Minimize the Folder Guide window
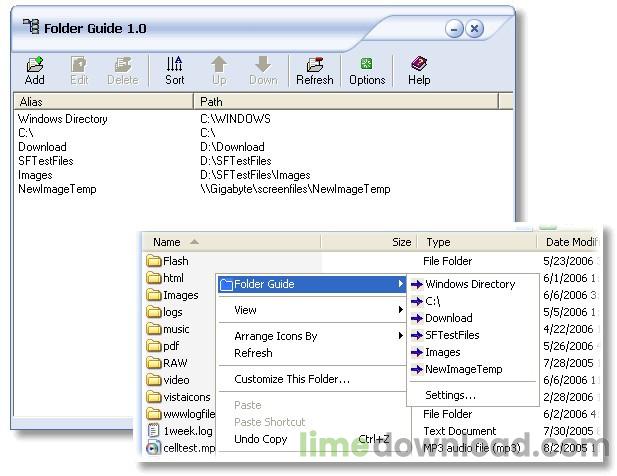The width and height of the screenshot is (617, 476). pos(454,29)
